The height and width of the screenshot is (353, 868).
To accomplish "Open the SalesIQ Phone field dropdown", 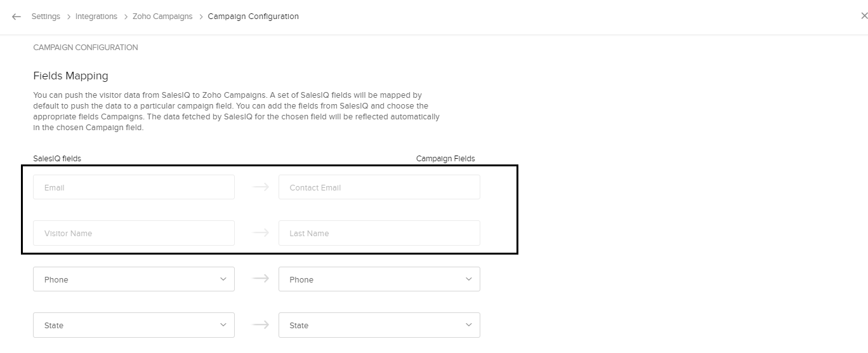I will 134,279.
